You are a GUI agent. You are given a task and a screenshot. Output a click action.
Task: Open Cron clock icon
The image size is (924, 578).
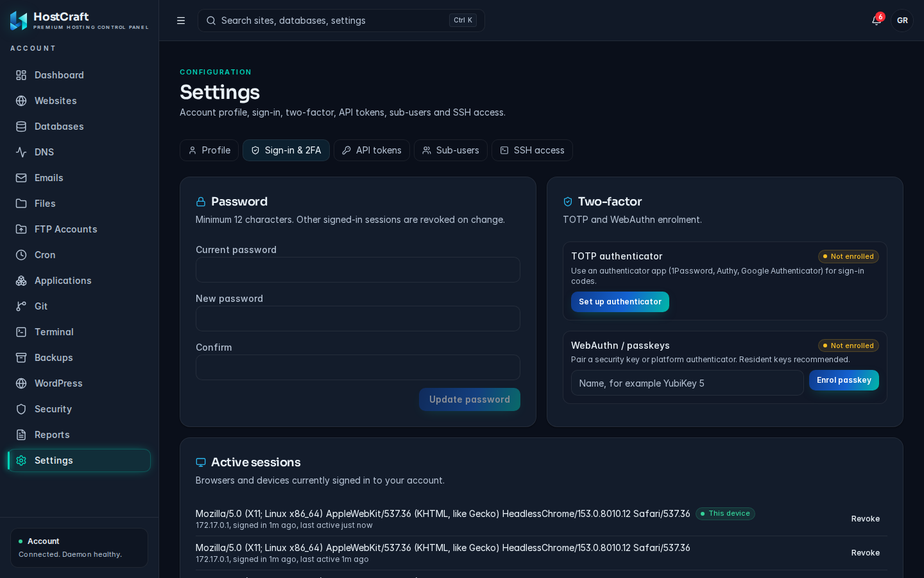[21, 255]
